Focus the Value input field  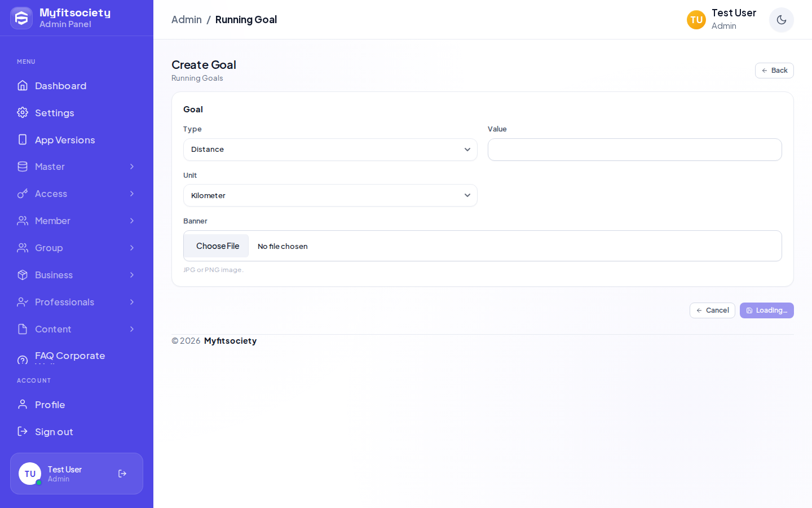coord(635,150)
